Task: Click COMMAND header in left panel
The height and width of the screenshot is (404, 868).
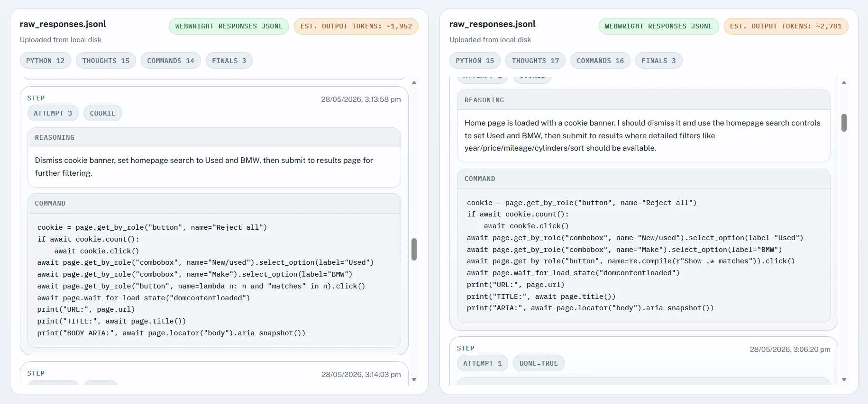Action: pyautogui.click(x=214, y=203)
